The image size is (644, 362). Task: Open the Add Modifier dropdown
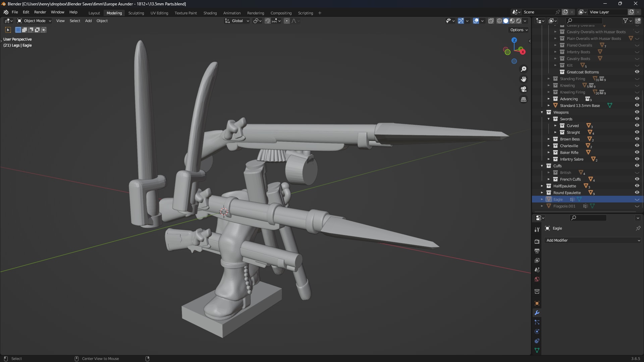593,240
